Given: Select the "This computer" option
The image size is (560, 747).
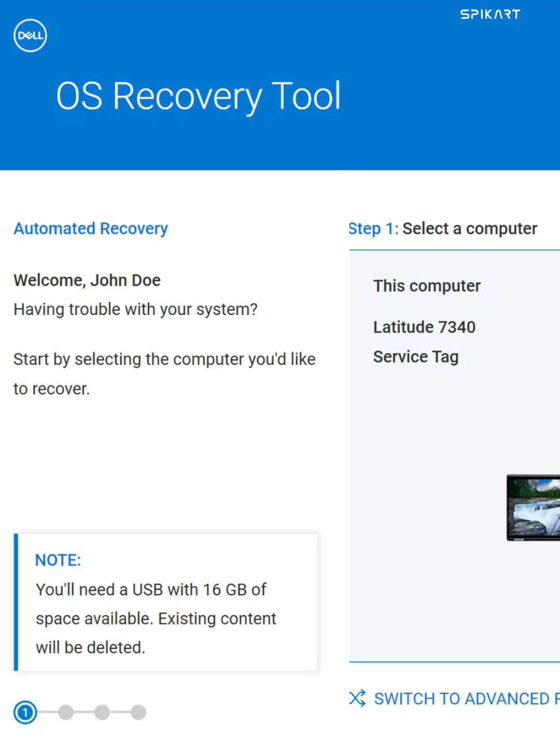Looking at the screenshot, I should tap(427, 286).
